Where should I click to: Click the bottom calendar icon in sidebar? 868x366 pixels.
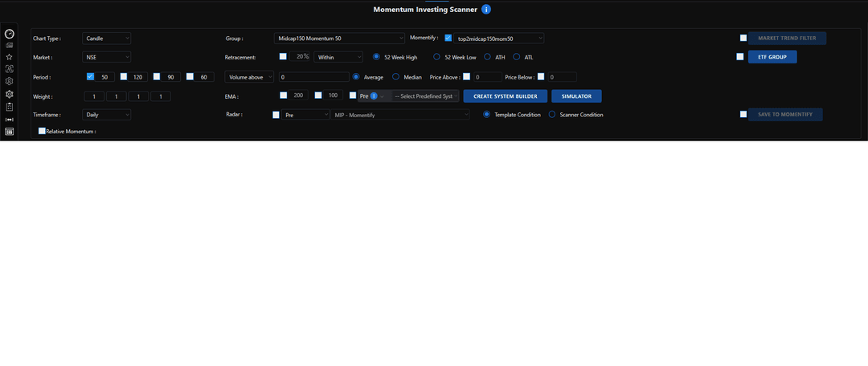(x=9, y=131)
